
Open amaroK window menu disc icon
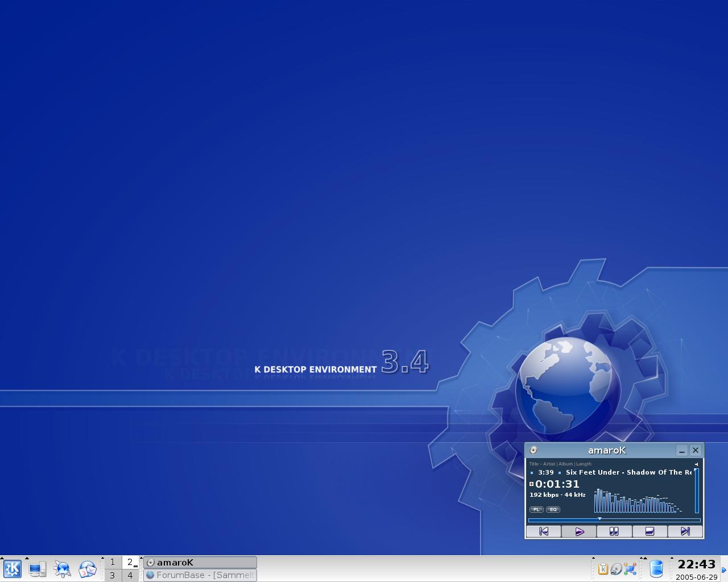[x=533, y=450]
